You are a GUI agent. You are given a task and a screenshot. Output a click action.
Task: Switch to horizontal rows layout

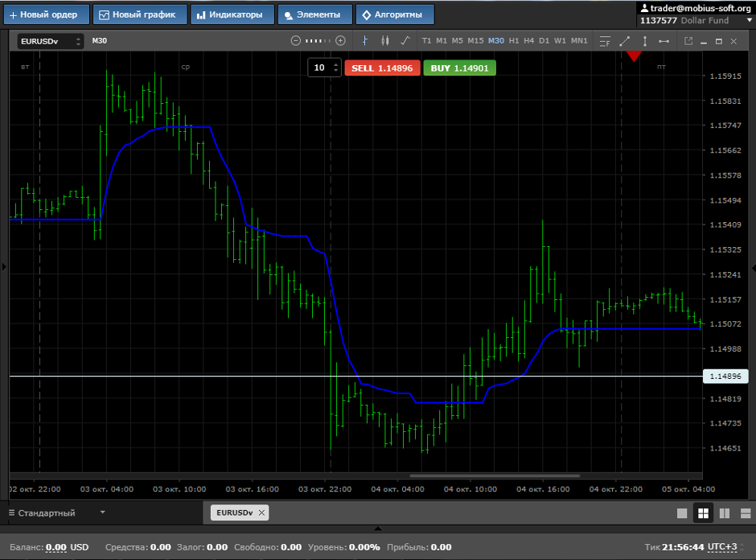click(746, 513)
